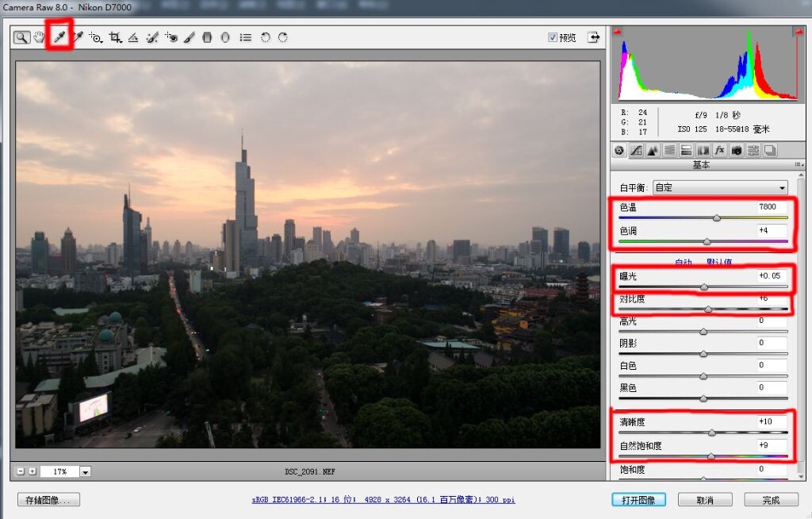Open the Effects fx panel tab
The image size is (812, 519).
(719, 151)
